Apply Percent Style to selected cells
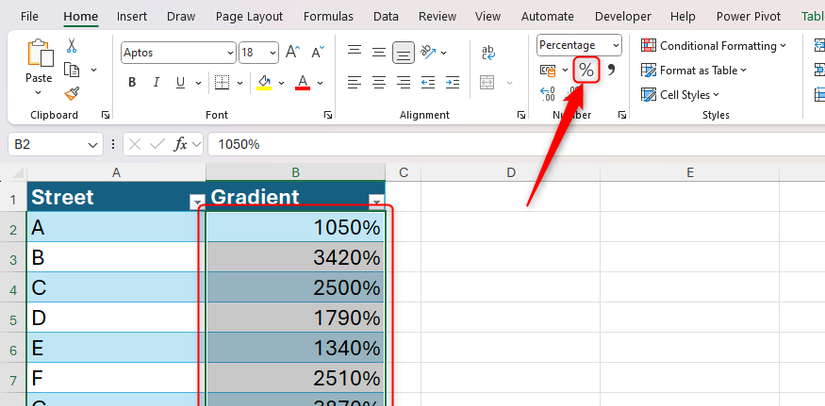825x406 pixels. [x=586, y=70]
